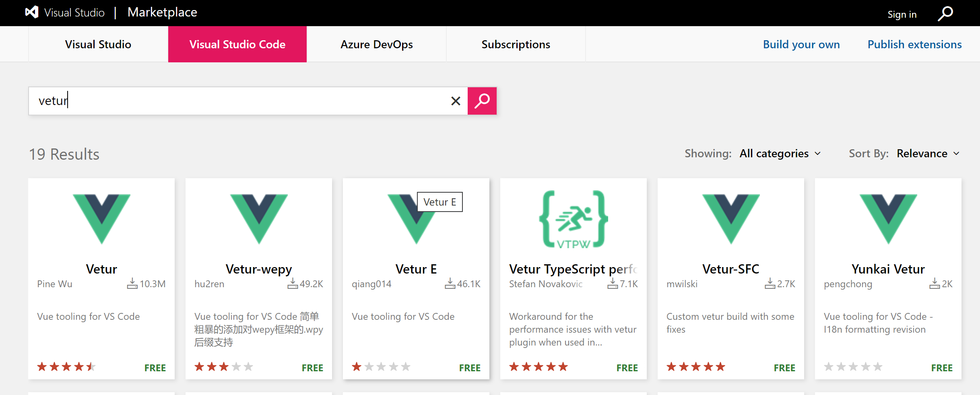Open the Vetur TypeScript perf extension title
The height and width of the screenshot is (395, 980).
[x=574, y=269]
